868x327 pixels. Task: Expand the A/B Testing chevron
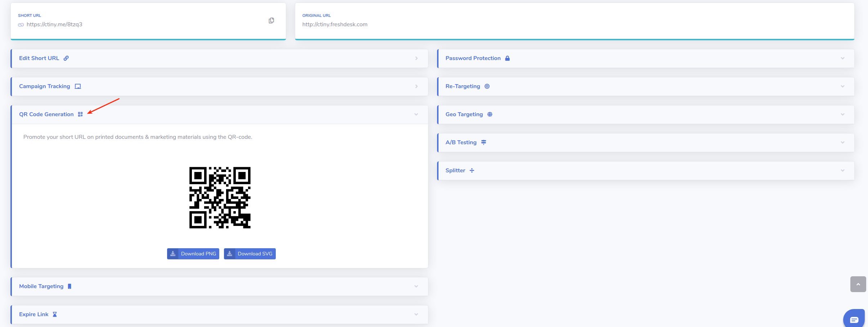(x=842, y=142)
